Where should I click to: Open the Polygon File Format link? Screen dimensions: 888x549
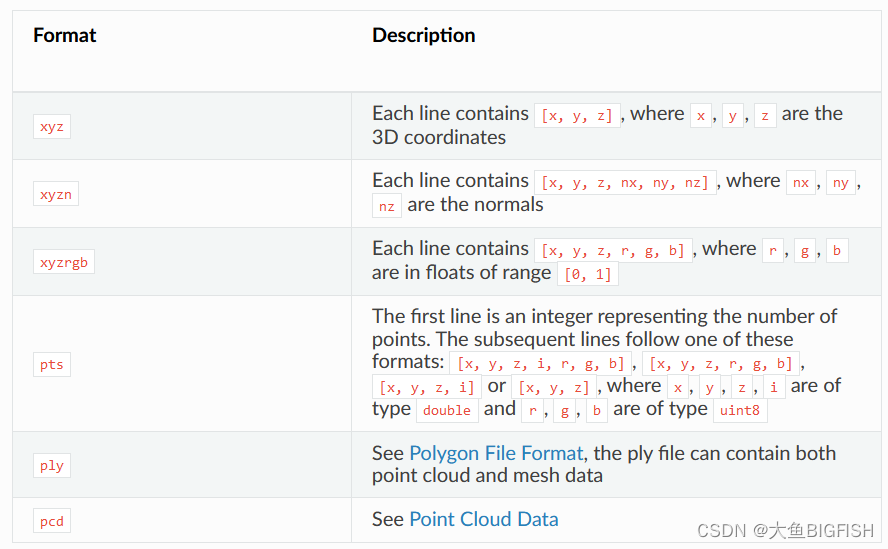[496, 453]
